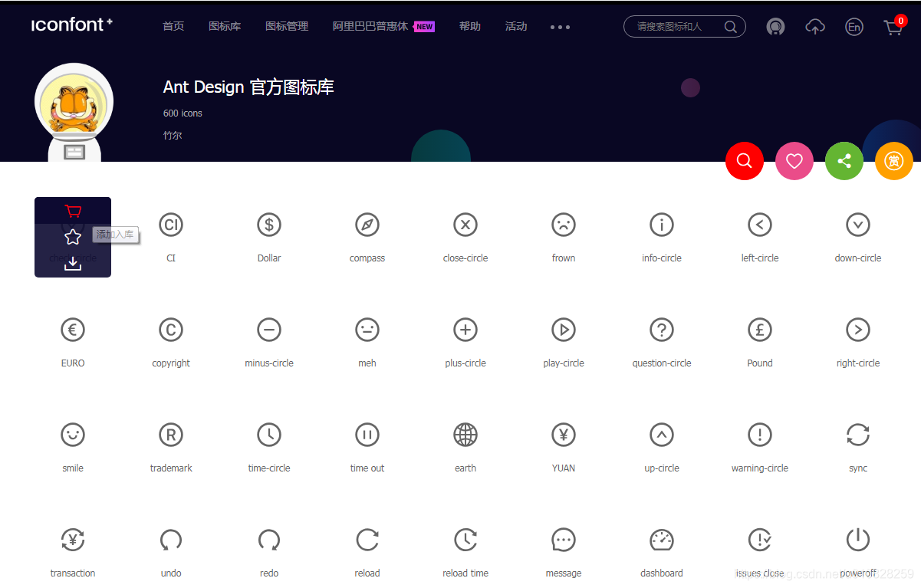Select the Dollar icon

coord(269,225)
